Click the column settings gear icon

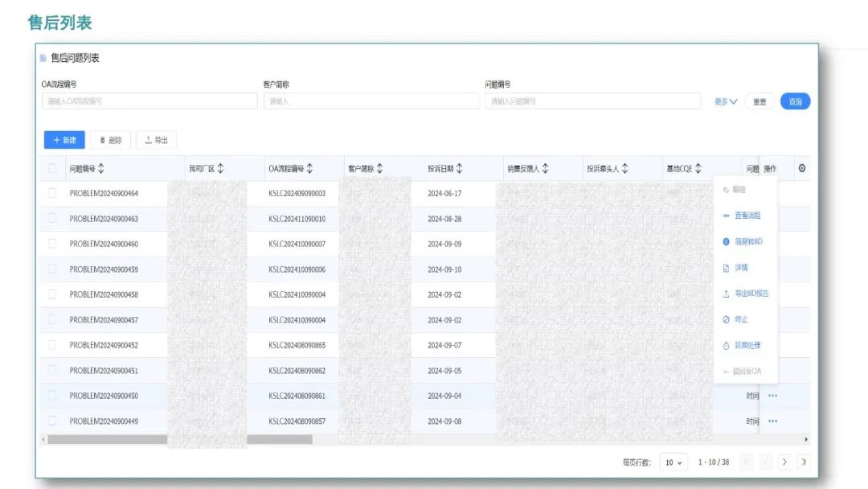pos(801,168)
